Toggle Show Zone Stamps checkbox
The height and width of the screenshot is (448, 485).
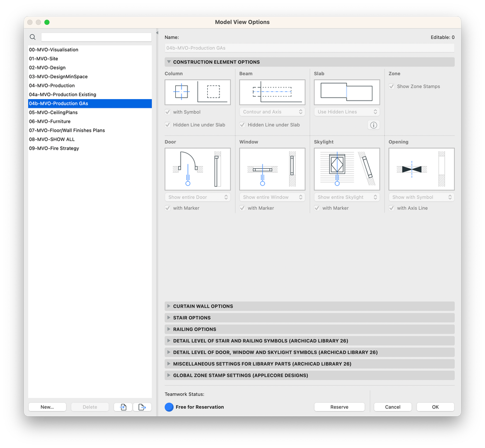392,86
